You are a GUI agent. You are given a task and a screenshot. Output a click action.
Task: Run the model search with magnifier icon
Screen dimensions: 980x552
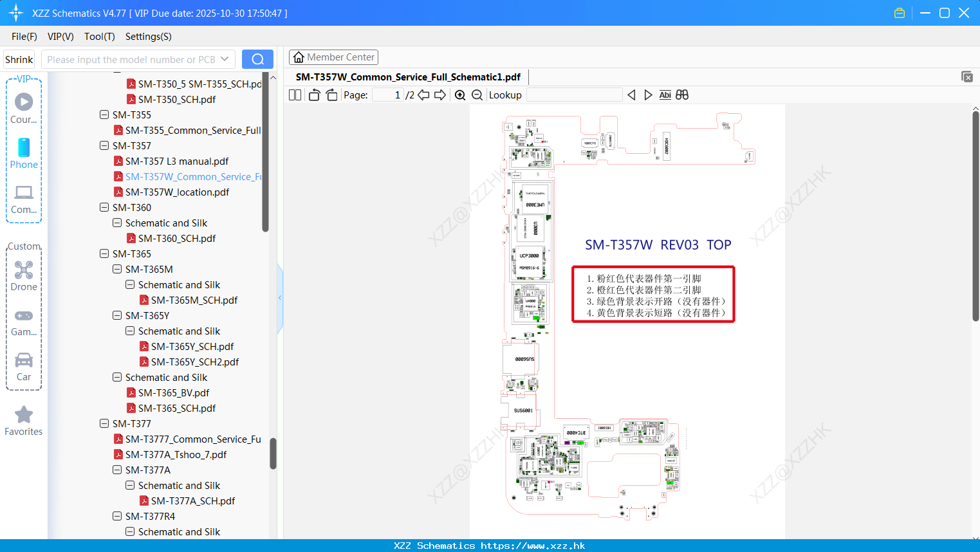coord(257,59)
